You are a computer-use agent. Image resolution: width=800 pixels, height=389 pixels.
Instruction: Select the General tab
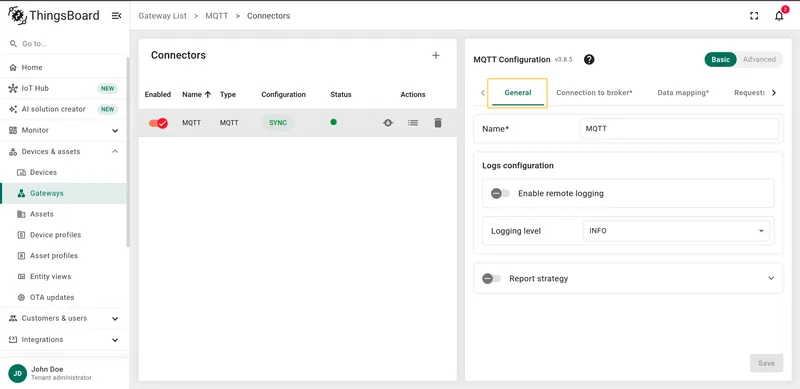[517, 93]
